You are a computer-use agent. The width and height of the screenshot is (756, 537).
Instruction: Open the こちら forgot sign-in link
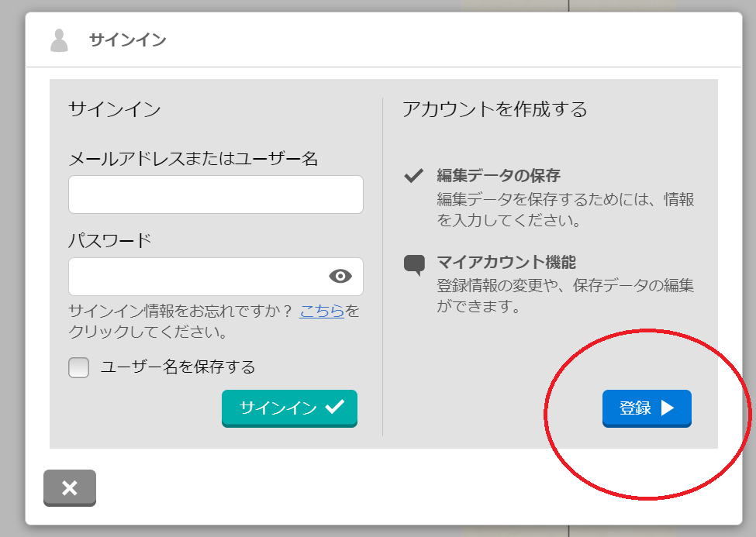pos(322,311)
